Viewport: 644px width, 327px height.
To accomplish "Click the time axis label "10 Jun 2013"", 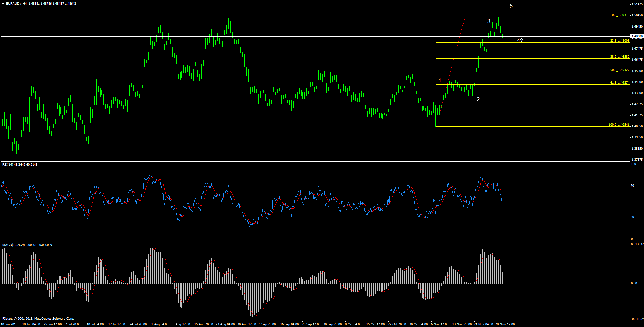I will pyautogui.click(x=9, y=324).
